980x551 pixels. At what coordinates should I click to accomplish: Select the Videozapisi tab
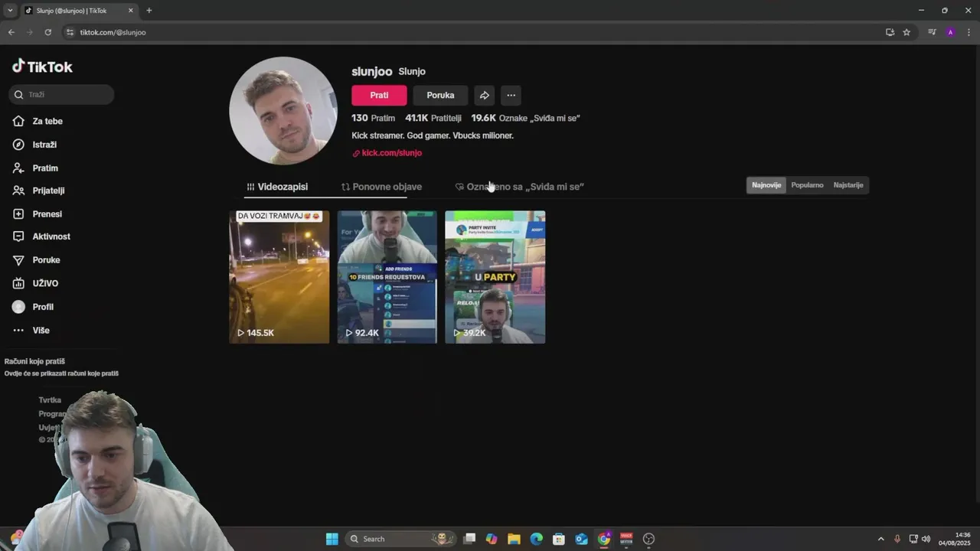(277, 187)
